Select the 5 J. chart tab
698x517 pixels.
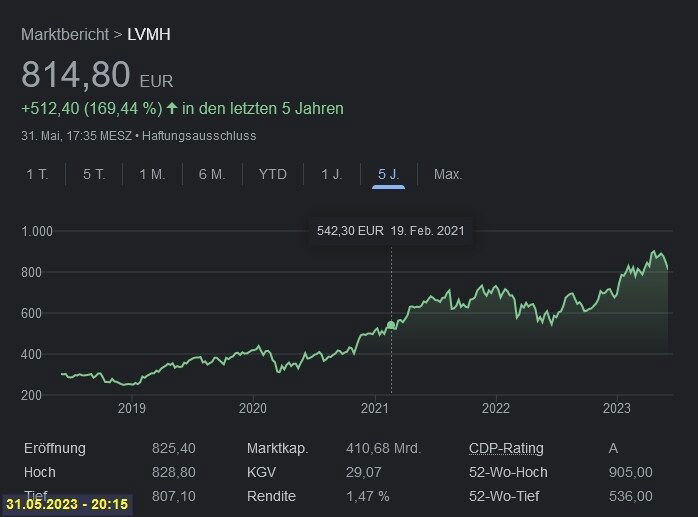point(388,174)
